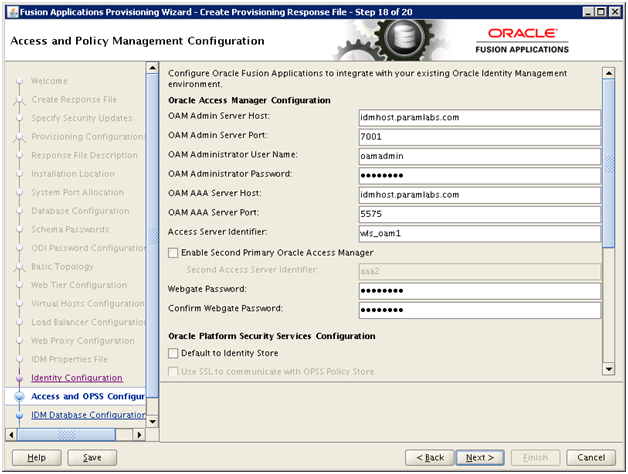Click the Welcome step node icon
628x474 pixels.
19,81
